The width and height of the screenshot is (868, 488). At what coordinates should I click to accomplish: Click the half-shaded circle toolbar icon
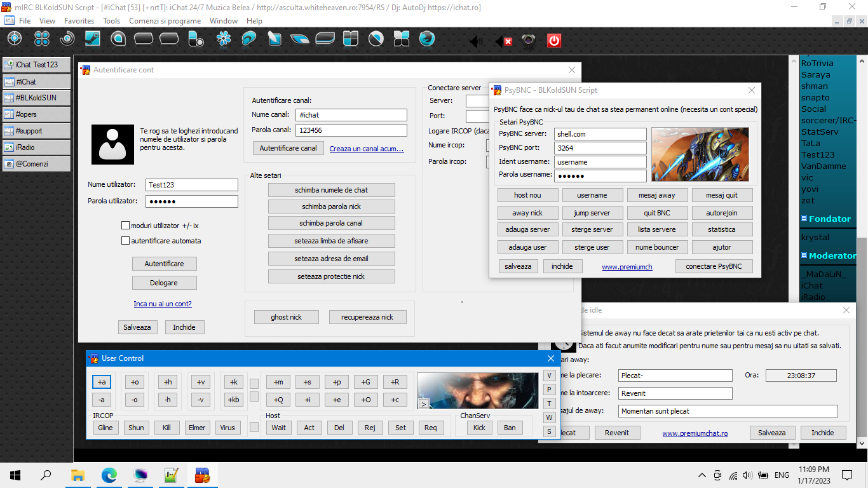coord(376,39)
